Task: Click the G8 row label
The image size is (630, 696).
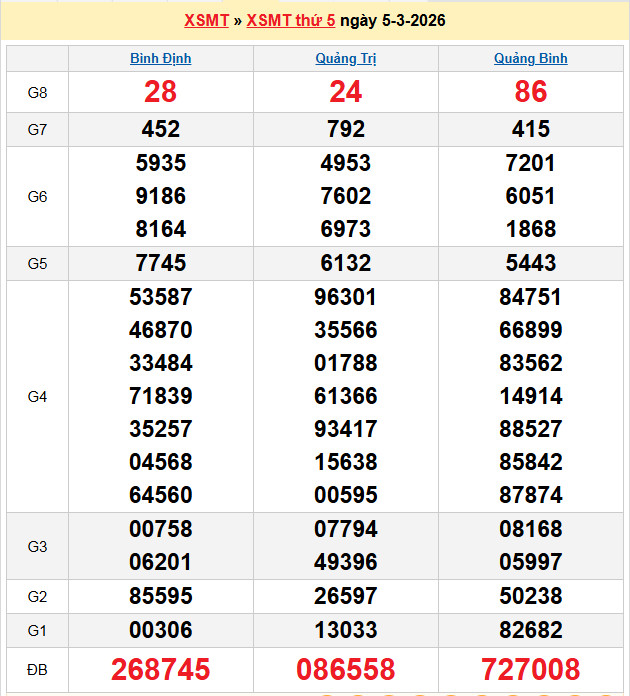Action: (x=37, y=92)
